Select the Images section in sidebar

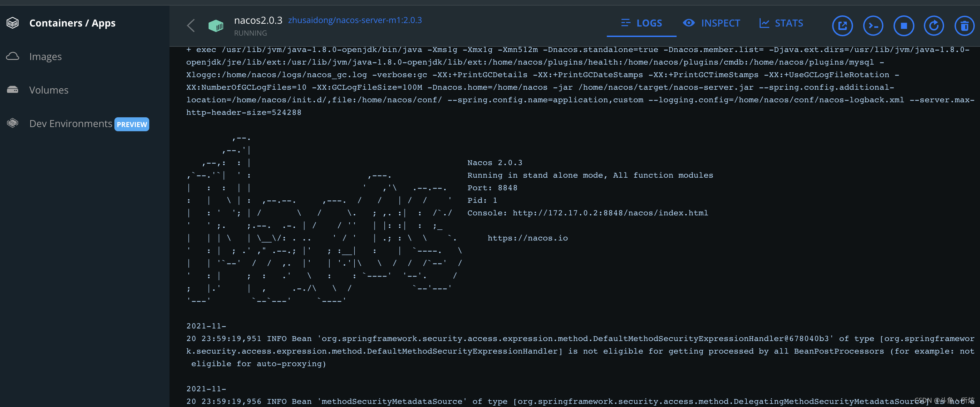(45, 56)
